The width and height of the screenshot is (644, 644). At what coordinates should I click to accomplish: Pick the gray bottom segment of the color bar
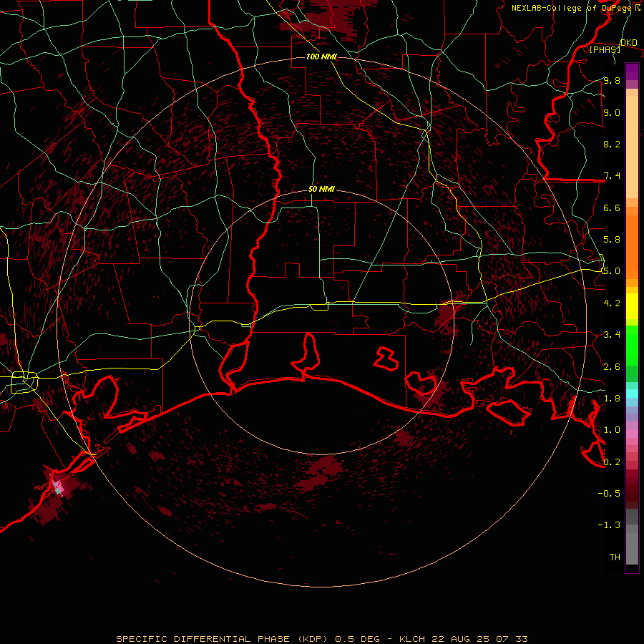[x=632, y=546]
